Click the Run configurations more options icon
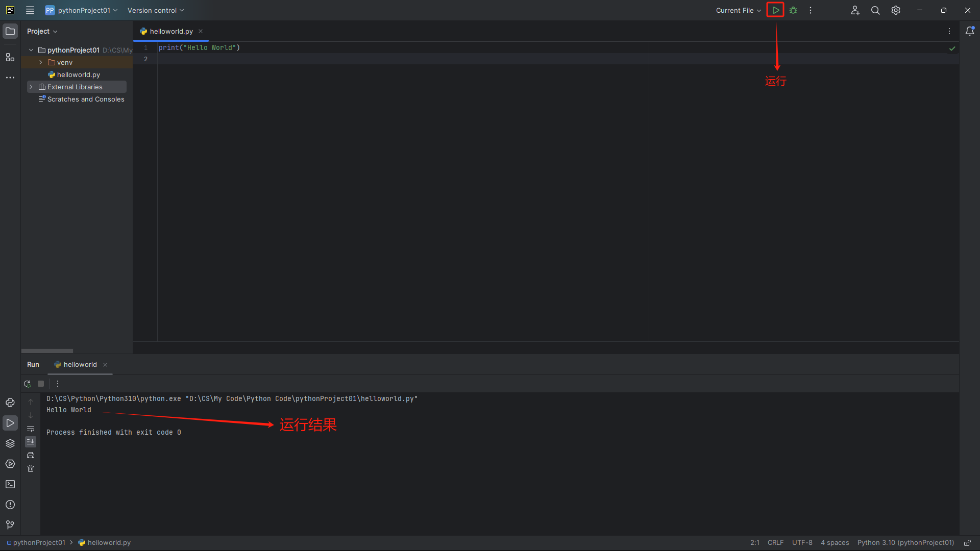The image size is (980, 551). click(x=811, y=10)
